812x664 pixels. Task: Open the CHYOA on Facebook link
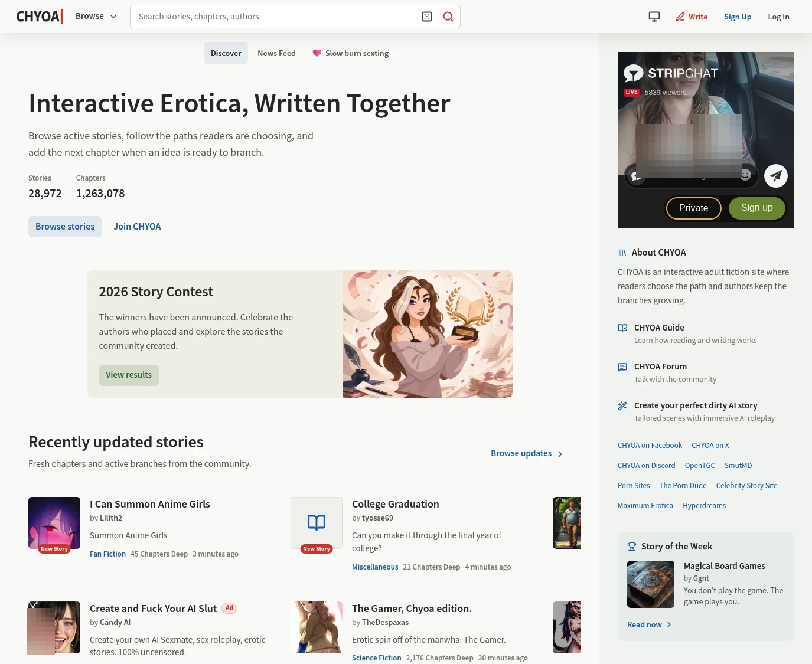pos(650,446)
